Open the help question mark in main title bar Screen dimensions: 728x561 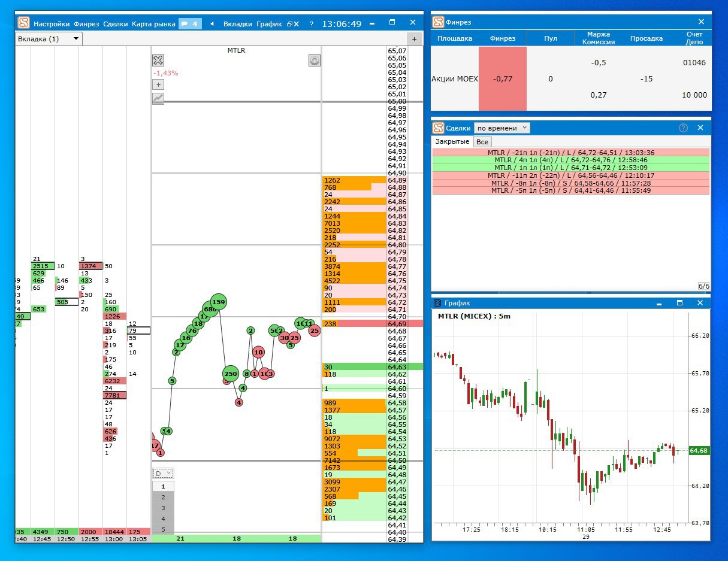tap(311, 24)
